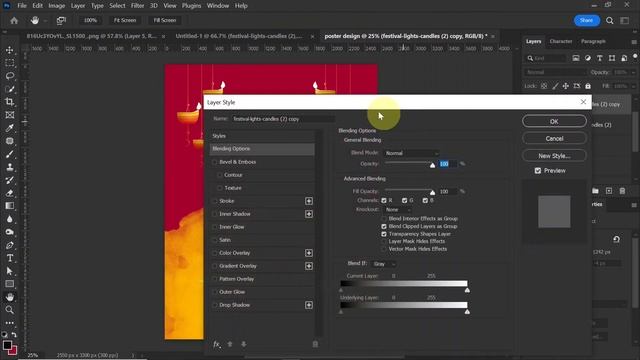The height and width of the screenshot is (360, 640).
Task: Select the Crop tool
Action: click(9, 102)
